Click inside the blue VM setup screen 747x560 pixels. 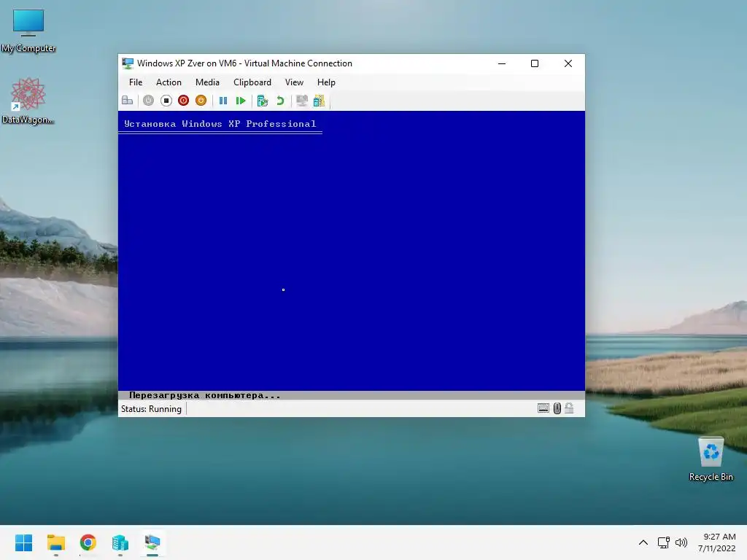click(x=352, y=251)
